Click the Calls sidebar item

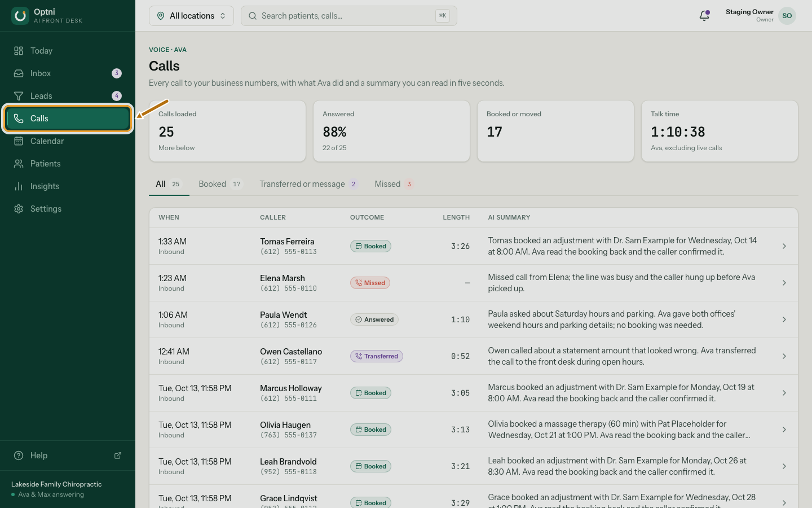pyautogui.click(x=68, y=119)
